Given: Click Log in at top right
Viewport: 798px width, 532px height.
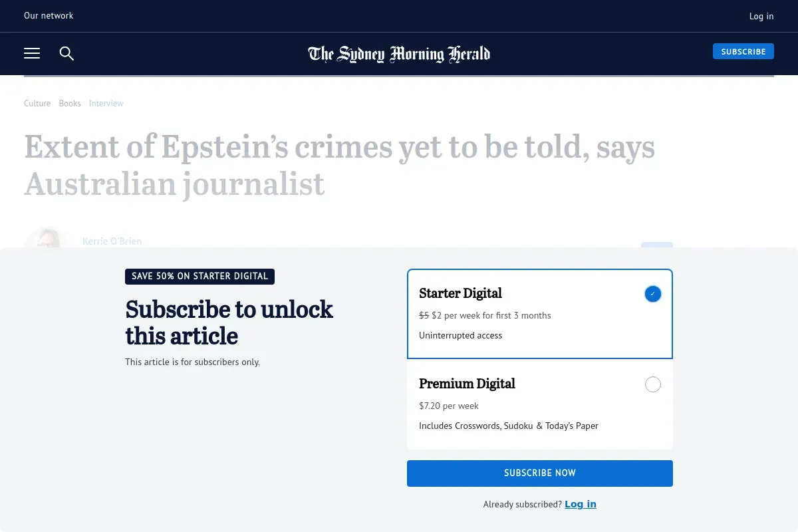Looking at the screenshot, I should tap(761, 16).
